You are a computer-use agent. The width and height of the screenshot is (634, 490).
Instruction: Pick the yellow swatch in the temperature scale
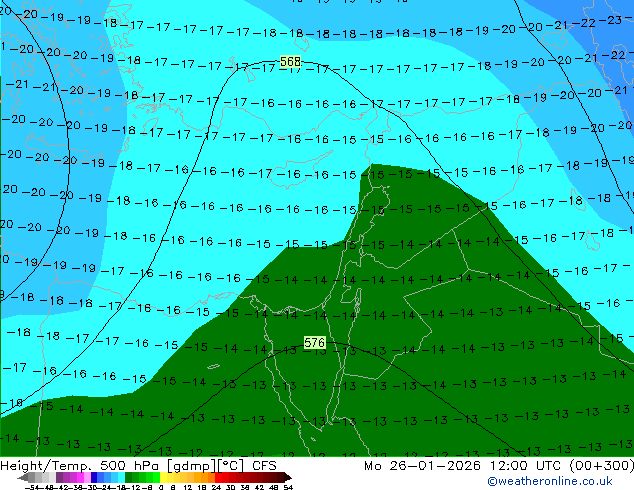pos(164,477)
